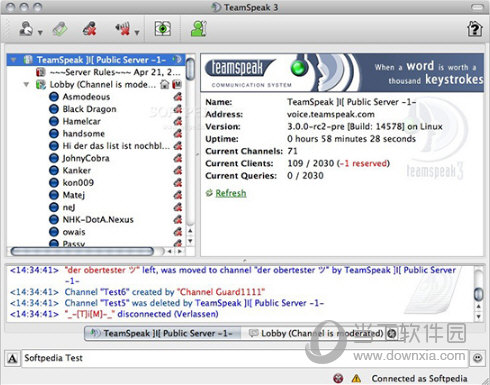Select user Black Dragon
Viewport: 490px width, 385px height.
(x=89, y=109)
